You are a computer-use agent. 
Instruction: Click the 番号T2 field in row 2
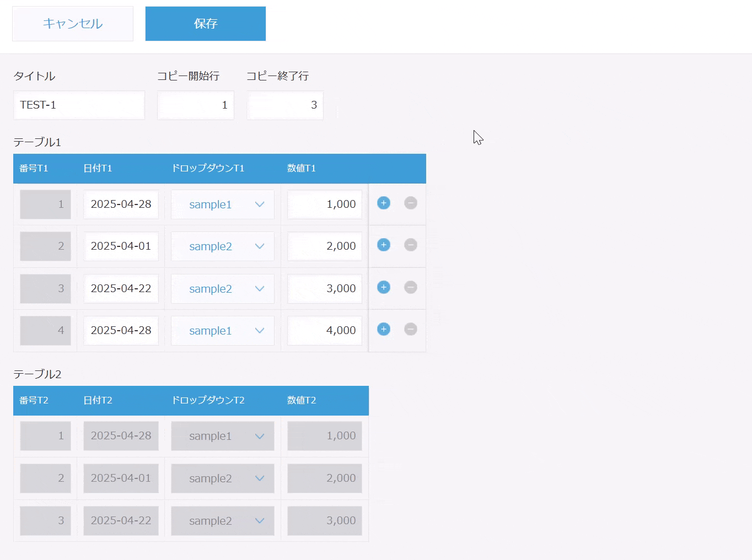45,478
